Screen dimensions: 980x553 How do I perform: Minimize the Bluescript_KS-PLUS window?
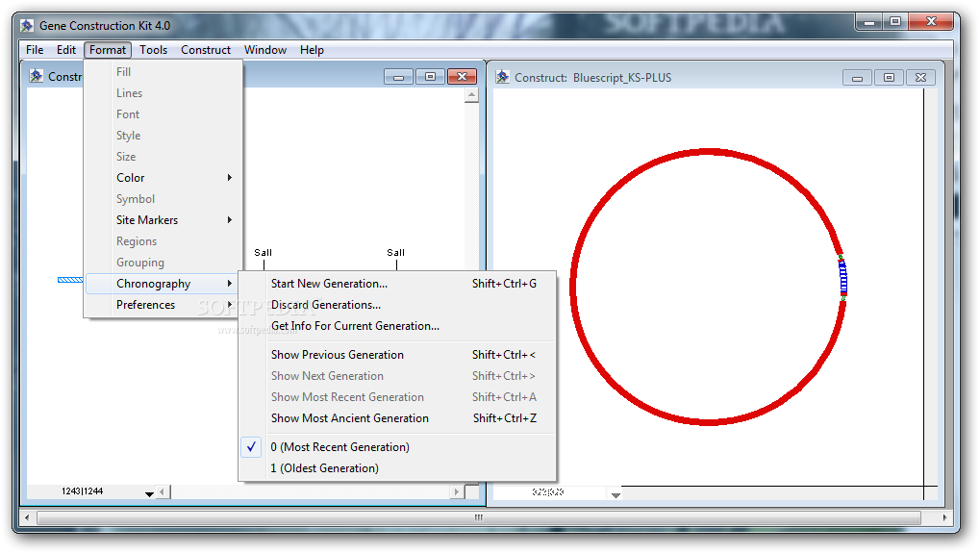[x=858, y=78]
